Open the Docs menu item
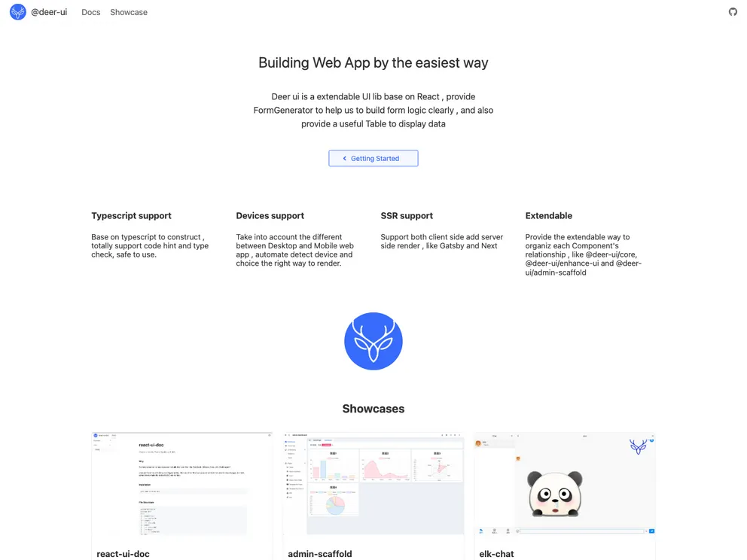The height and width of the screenshot is (560, 747). pos(90,12)
